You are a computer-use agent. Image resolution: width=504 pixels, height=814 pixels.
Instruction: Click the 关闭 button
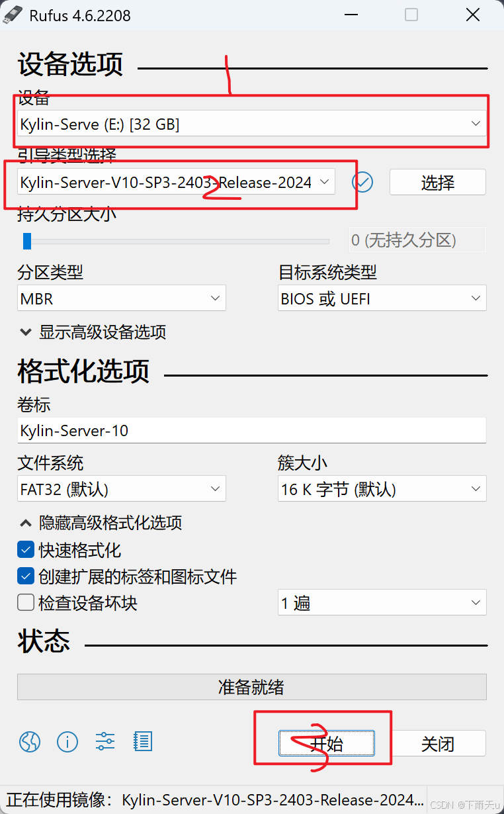[438, 743]
